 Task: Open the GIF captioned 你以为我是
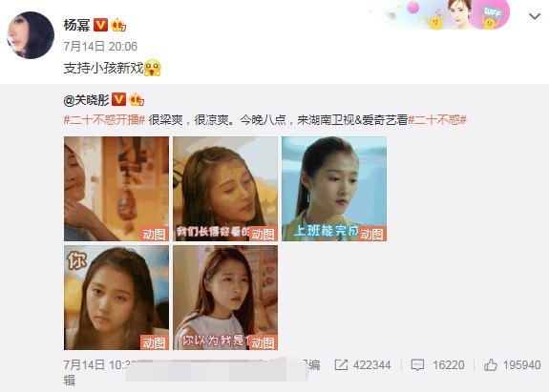pos(225,298)
